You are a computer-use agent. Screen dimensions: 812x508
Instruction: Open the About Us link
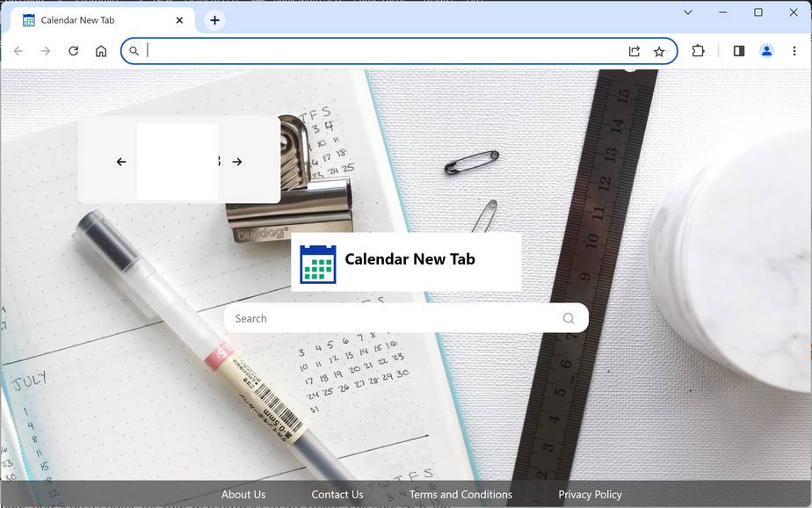click(x=243, y=495)
